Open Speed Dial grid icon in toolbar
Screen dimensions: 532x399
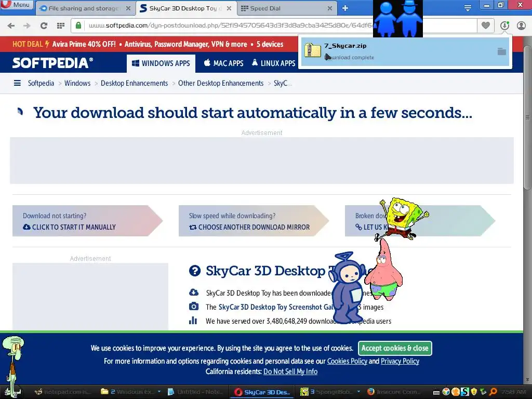pos(61,25)
